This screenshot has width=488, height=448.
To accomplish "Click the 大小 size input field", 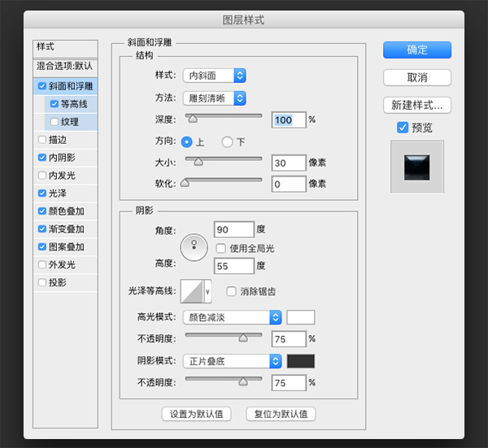I will pos(288,163).
